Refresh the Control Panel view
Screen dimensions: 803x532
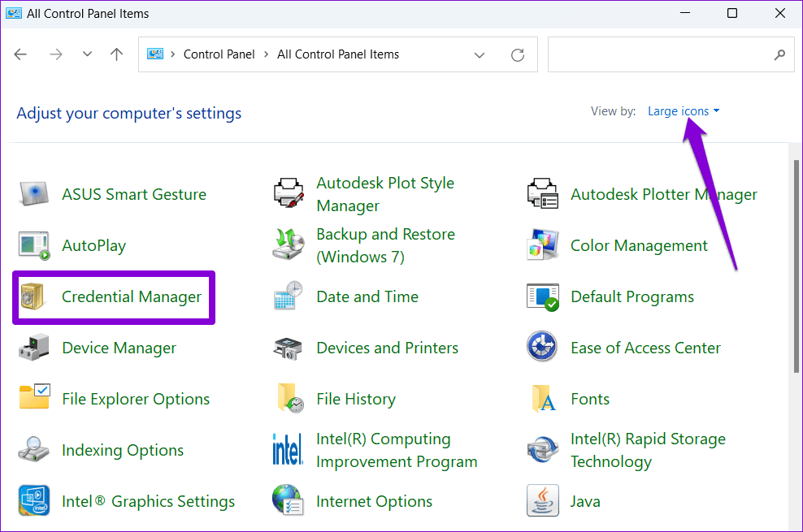[x=518, y=54]
